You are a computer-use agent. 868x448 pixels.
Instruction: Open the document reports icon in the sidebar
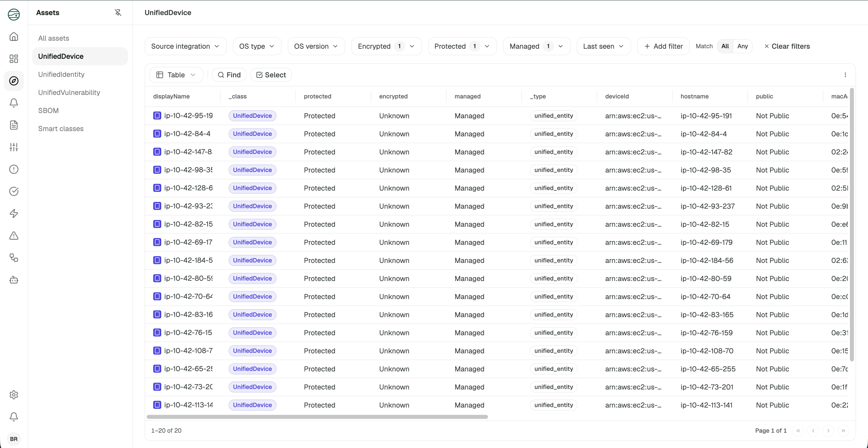pyautogui.click(x=14, y=125)
